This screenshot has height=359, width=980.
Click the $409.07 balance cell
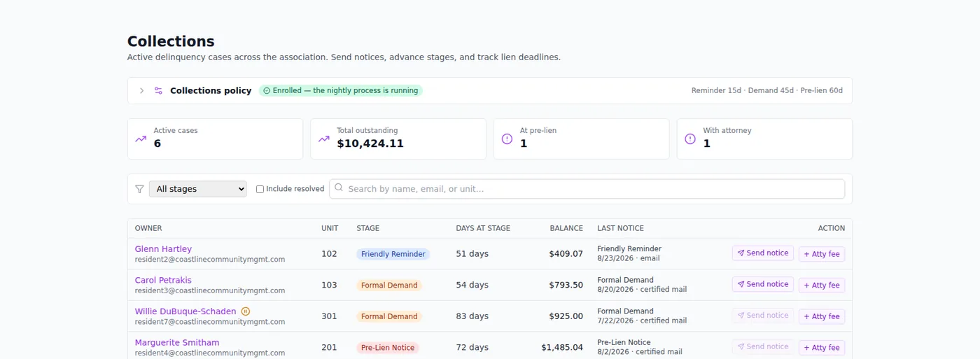[x=566, y=254]
